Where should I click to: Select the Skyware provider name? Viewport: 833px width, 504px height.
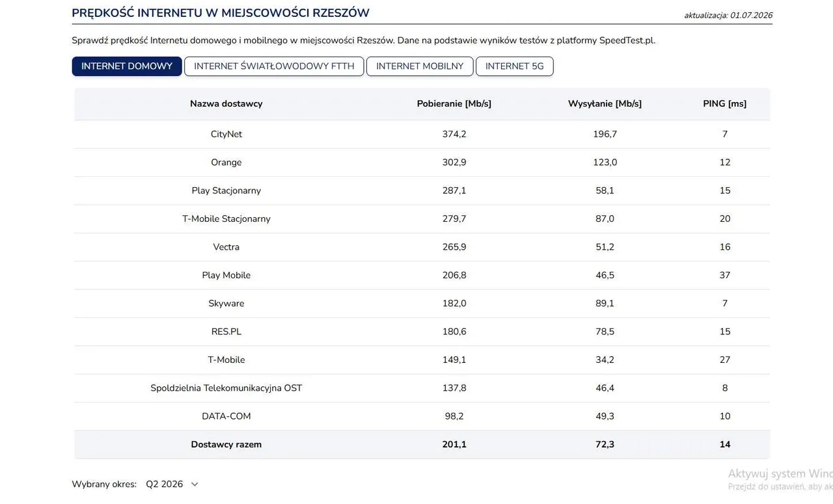tap(226, 304)
